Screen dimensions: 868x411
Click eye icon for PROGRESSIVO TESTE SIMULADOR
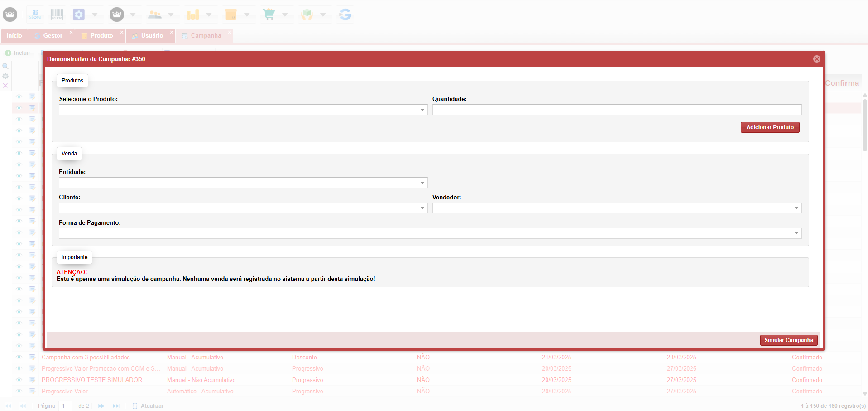pyautogui.click(x=19, y=380)
